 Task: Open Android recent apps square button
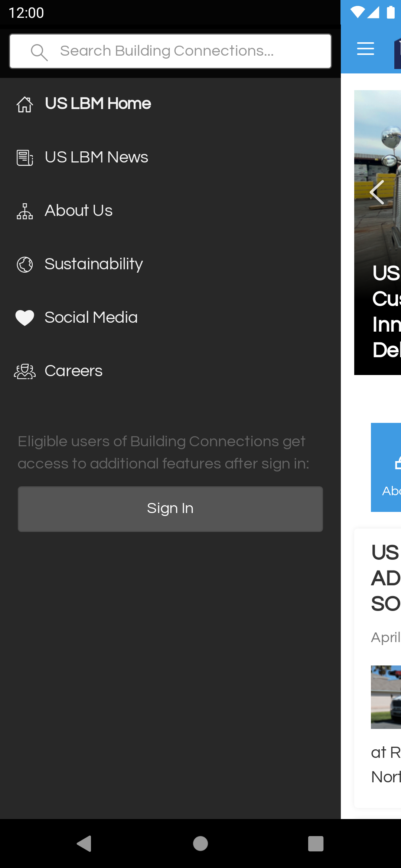coord(316,844)
